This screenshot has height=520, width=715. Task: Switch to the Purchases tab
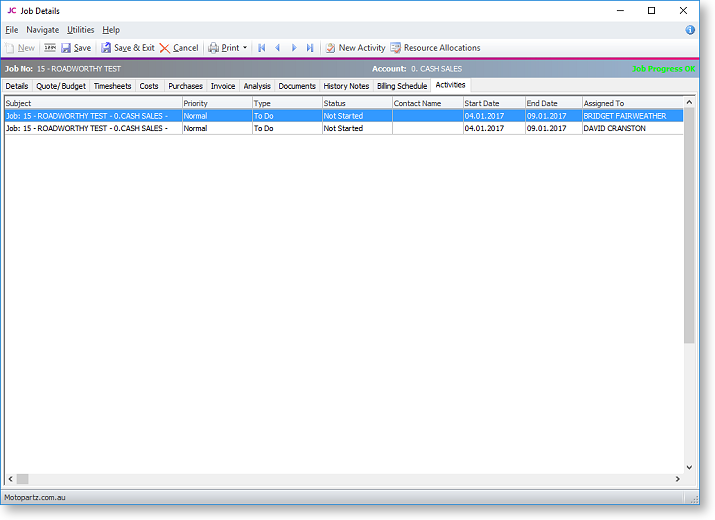[x=185, y=86]
